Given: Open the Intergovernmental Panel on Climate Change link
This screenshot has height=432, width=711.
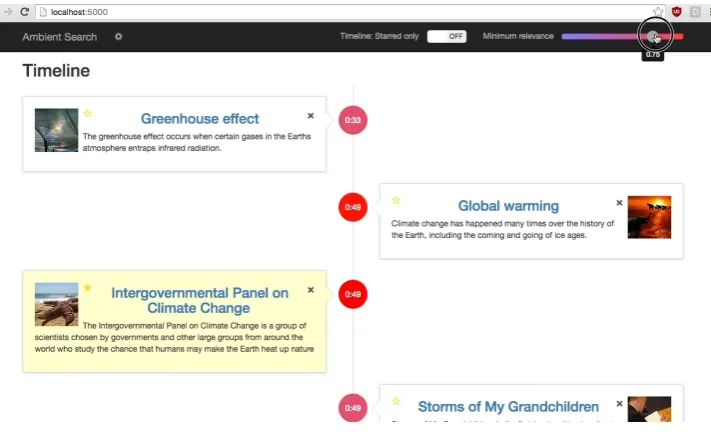Looking at the screenshot, I should 200,301.
